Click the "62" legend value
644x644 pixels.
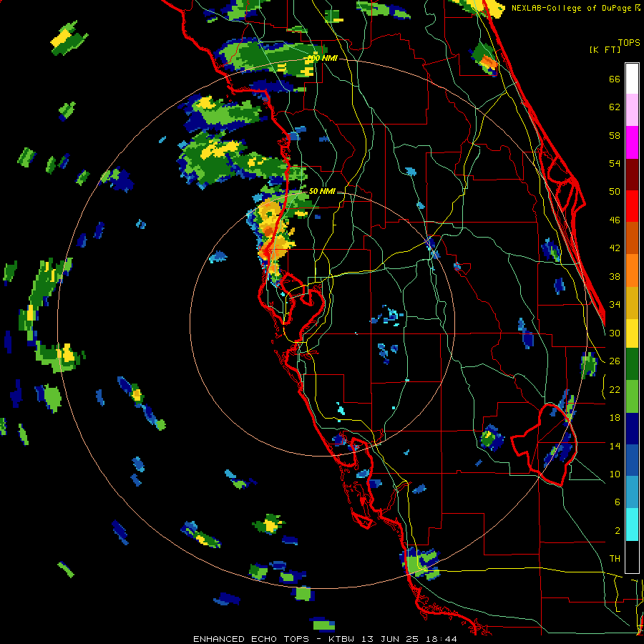tap(615, 107)
